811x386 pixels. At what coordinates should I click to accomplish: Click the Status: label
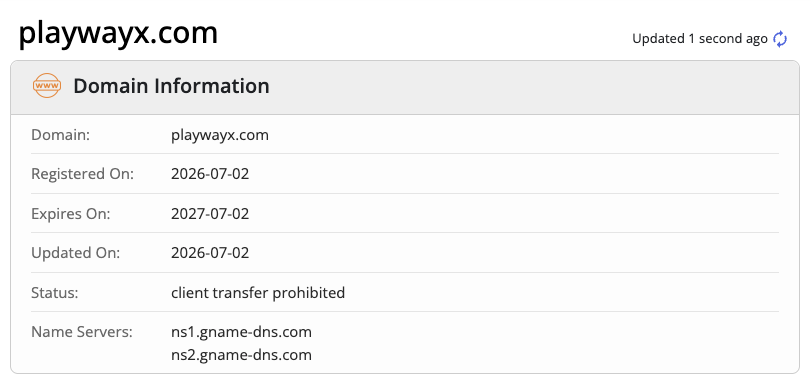pos(54,293)
